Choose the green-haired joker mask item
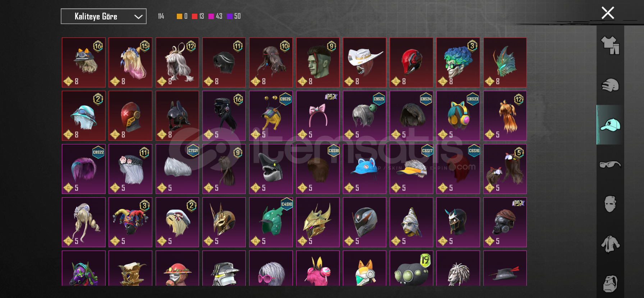Viewport: 644px width, 298px height. 458,62
